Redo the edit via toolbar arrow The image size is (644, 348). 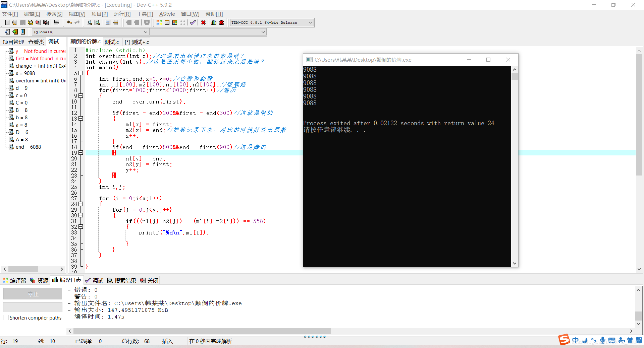pyautogui.click(x=77, y=22)
